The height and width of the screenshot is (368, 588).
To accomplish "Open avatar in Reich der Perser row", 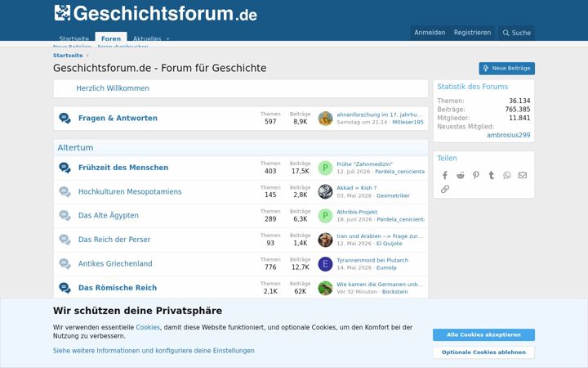I will pyautogui.click(x=325, y=240).
